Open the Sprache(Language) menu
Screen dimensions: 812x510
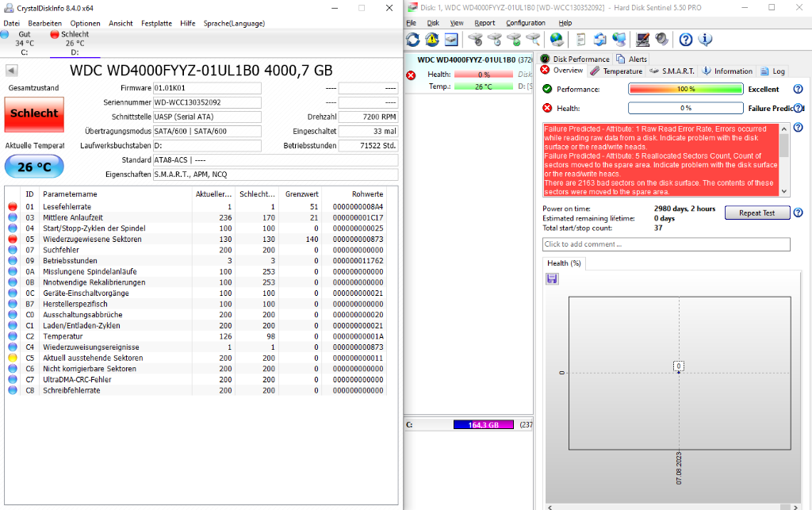coord(234,23)
